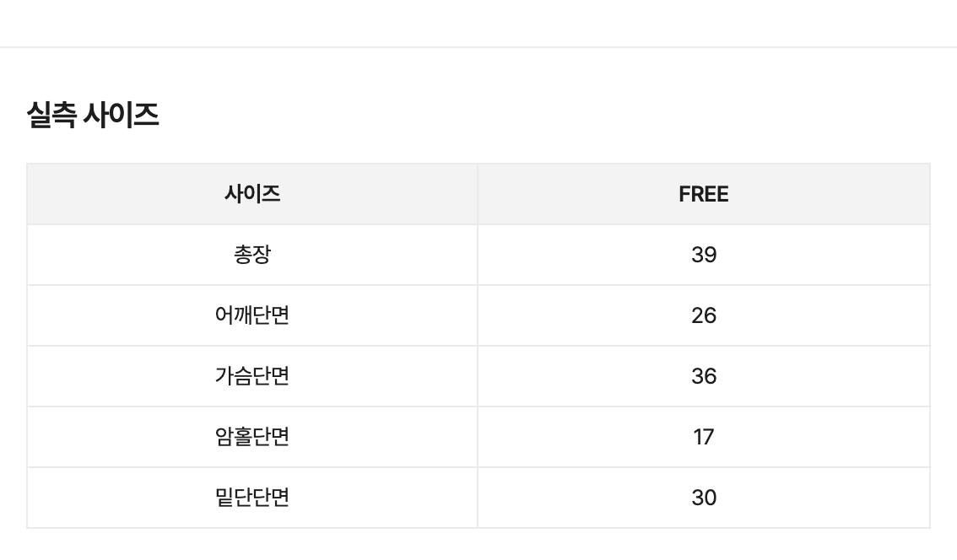This screenshot has height=560, width=957.
Task: Click the 가슴단면 value 36
Action: [x=704, y=376]
